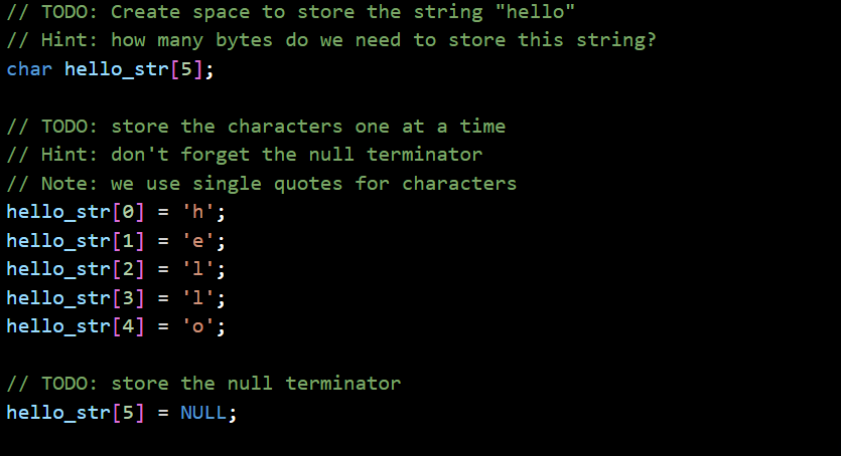Click the 'h' character literal

[198, 212]
